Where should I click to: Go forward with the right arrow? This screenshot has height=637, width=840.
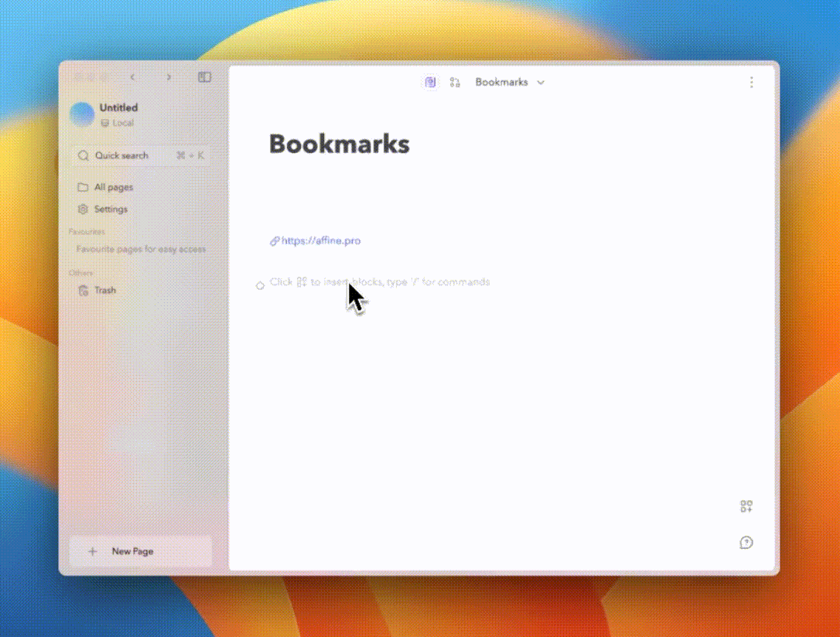click(169, 77)
